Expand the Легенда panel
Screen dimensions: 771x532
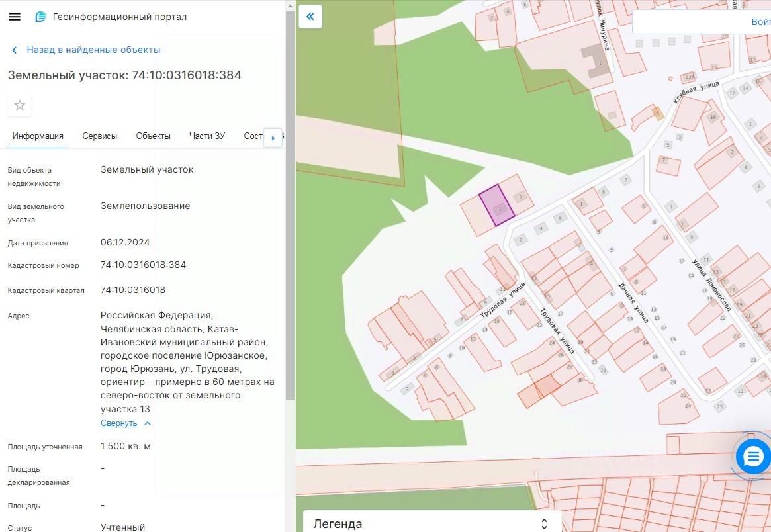(x=544, y=524)
